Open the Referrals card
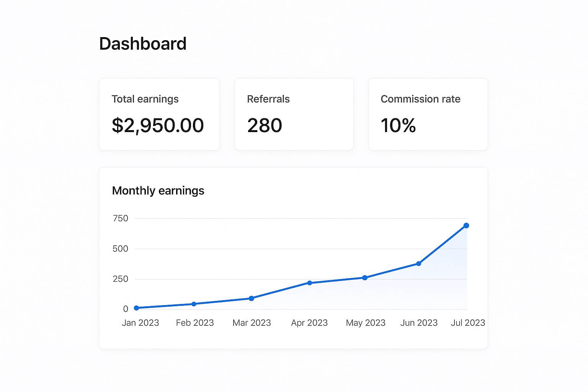Screen dimensions: 588x392 click(294, 114)
